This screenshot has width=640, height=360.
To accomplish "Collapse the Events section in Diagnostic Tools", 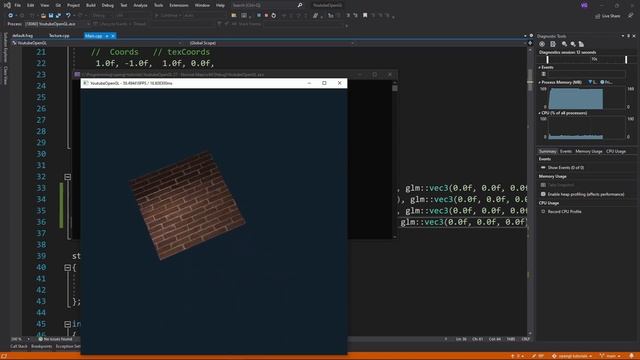I will (x=540, y=67).
